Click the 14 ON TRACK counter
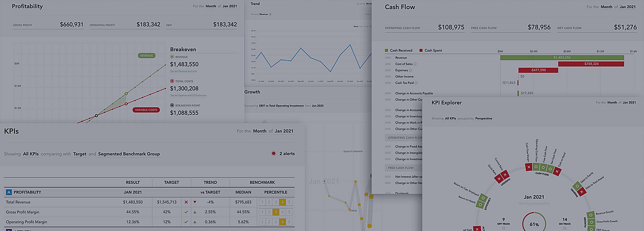The height and width of the screenshot is (231, 644). click(x=565, y=221)
